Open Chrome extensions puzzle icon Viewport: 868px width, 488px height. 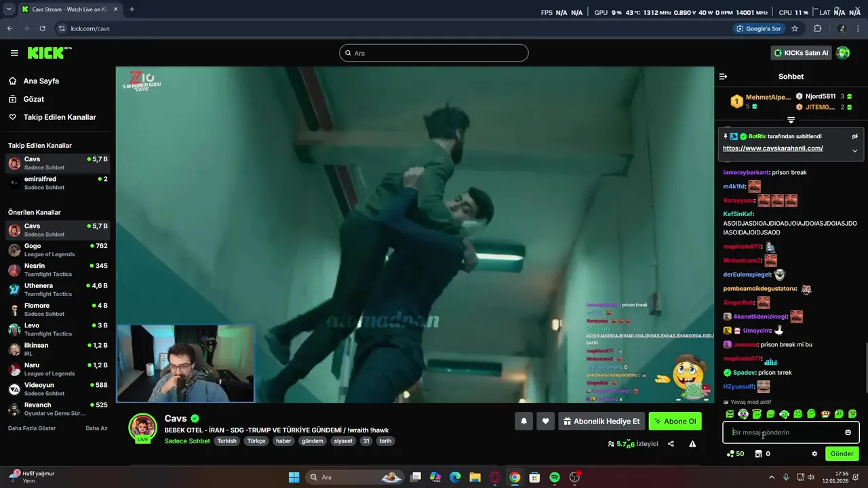tap(817, 28)
